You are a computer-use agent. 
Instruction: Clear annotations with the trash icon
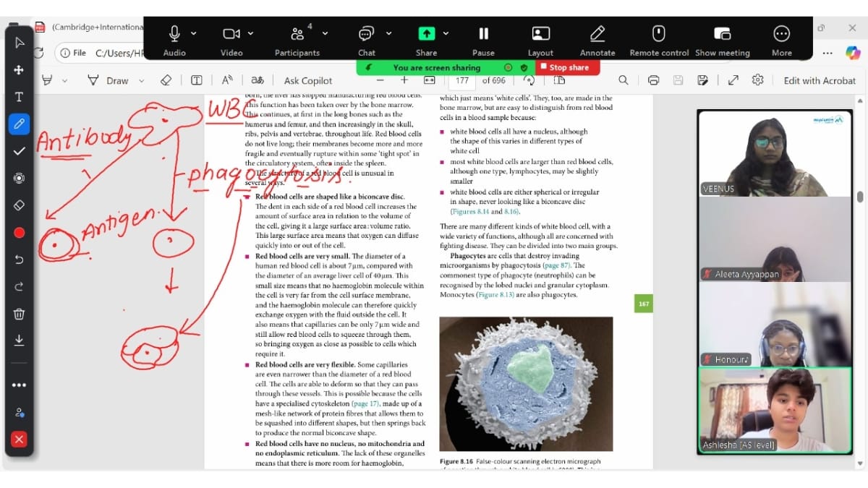pos(19,314)
